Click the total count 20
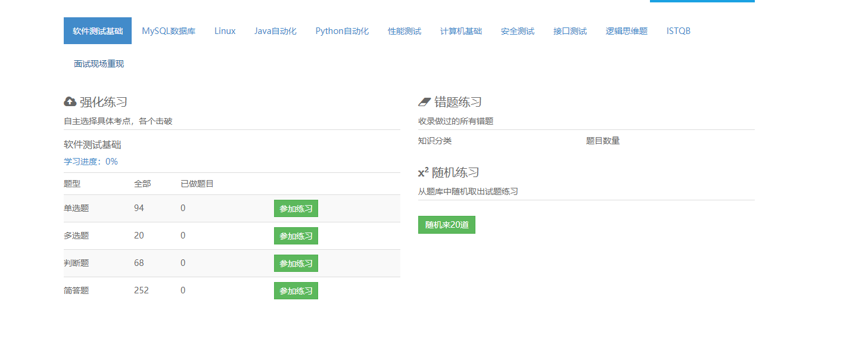The width and height of the screenshot is (868, 350). pos(139,236)
